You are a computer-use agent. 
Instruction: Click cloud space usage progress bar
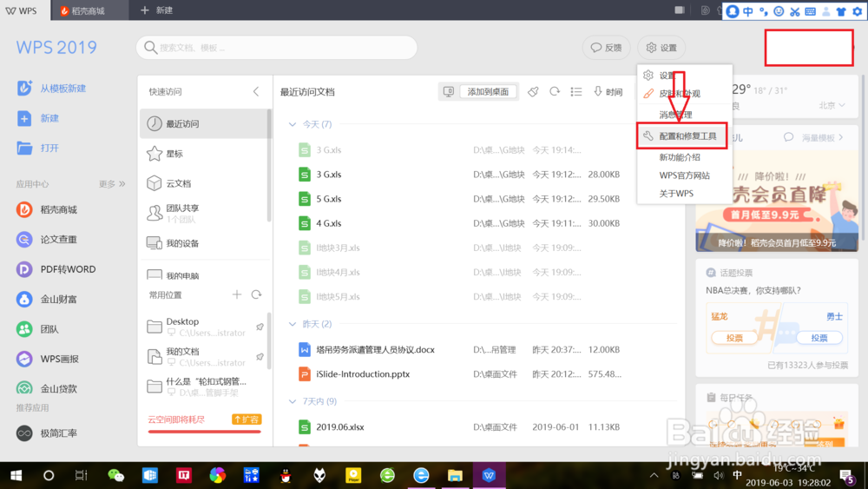[x=204, y=432]
